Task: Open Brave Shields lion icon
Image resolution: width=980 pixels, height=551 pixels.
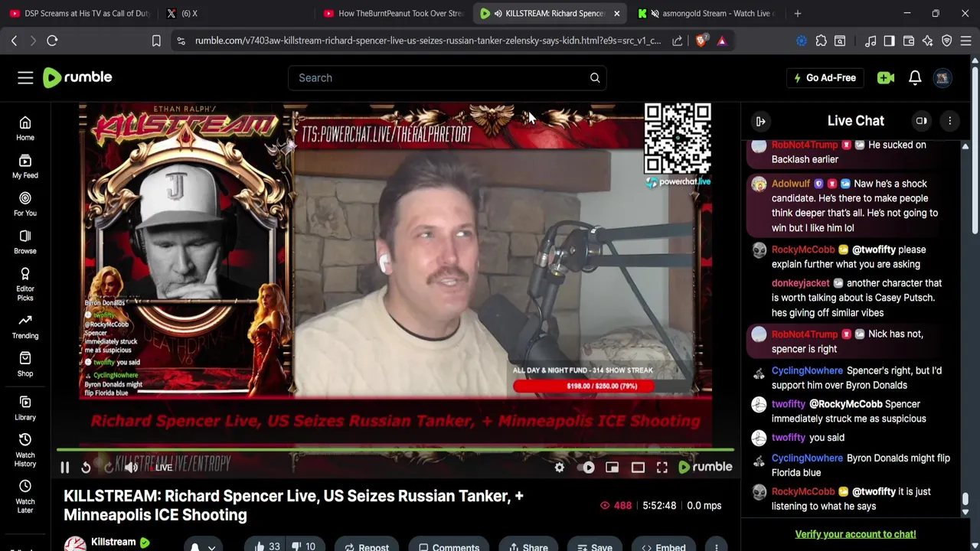Action: 701,41
